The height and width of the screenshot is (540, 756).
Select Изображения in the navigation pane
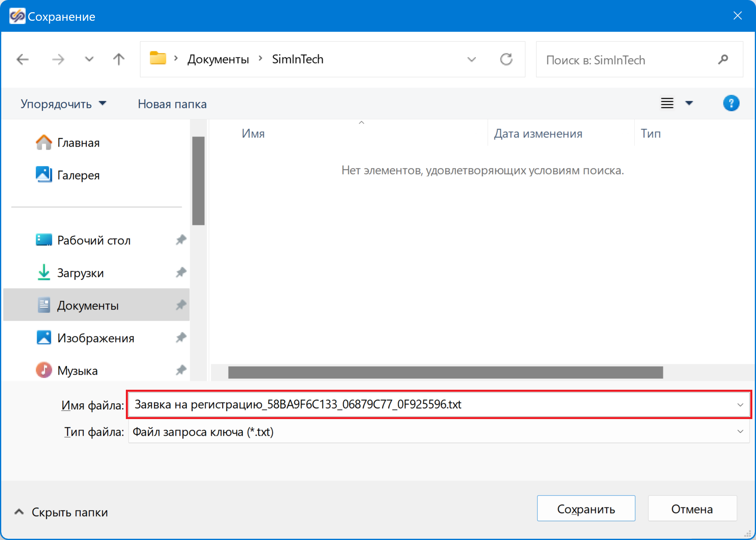click(x=95, y=338)
